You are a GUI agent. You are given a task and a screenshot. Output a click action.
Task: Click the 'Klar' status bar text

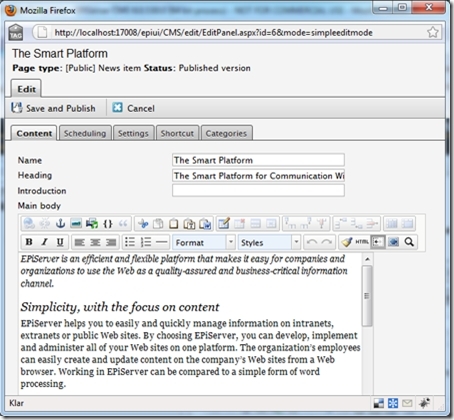point(16,403)
